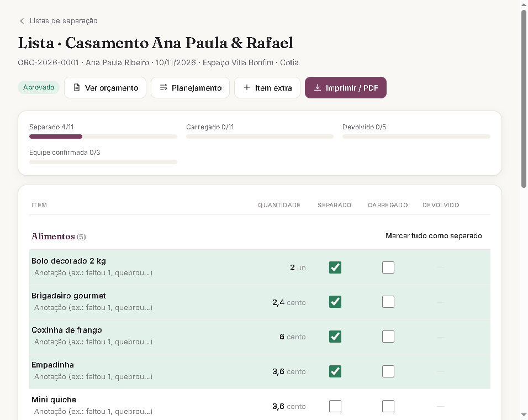Click the ITEM column header
Viewport: 528px width, 420px height.
pyautogui.click(x=39, y=205)
